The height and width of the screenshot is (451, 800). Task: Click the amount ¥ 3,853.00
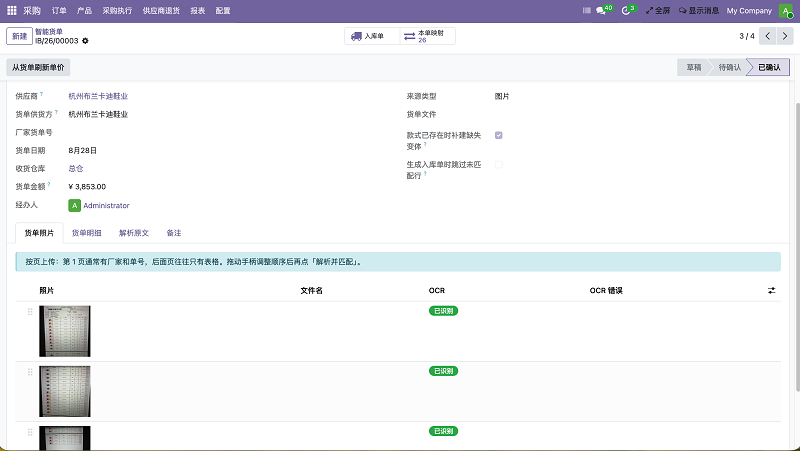tap(87, 187)
